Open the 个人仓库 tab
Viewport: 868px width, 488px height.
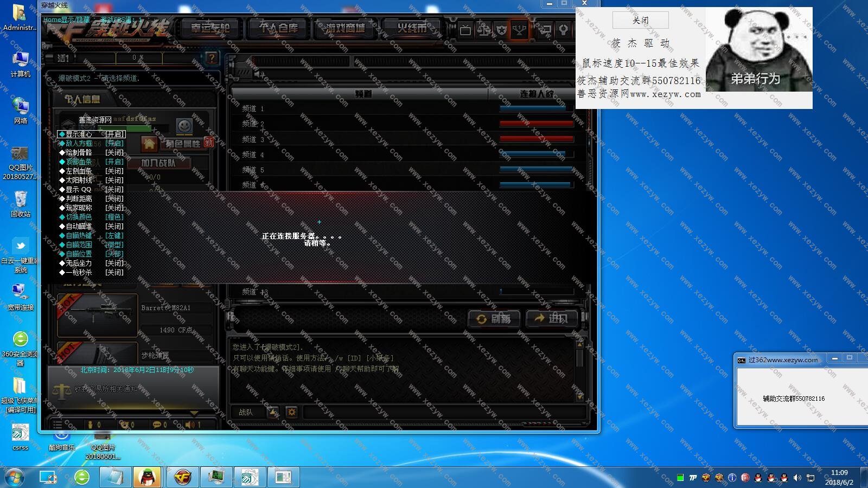pyautogui.click(x=279, y=28)
